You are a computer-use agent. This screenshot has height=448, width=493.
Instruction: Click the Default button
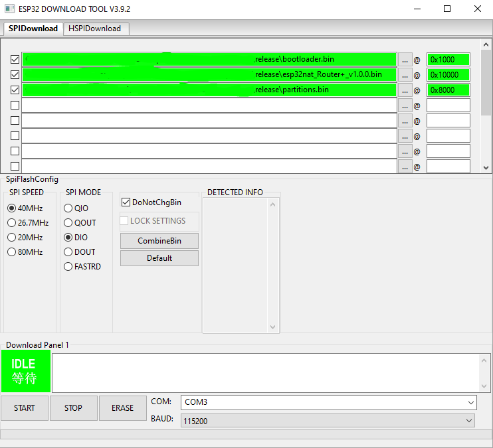(x=159, y=258)
